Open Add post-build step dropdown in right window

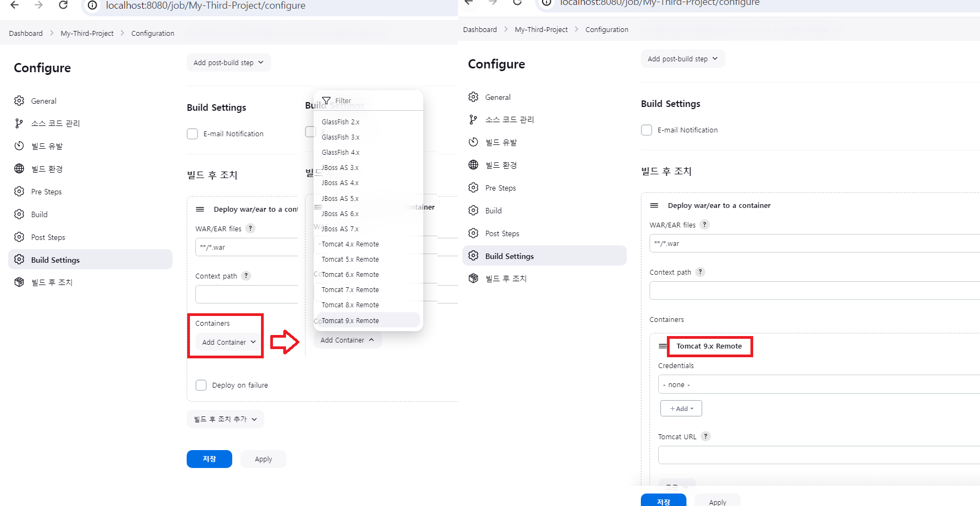click(x=683, y=59)
